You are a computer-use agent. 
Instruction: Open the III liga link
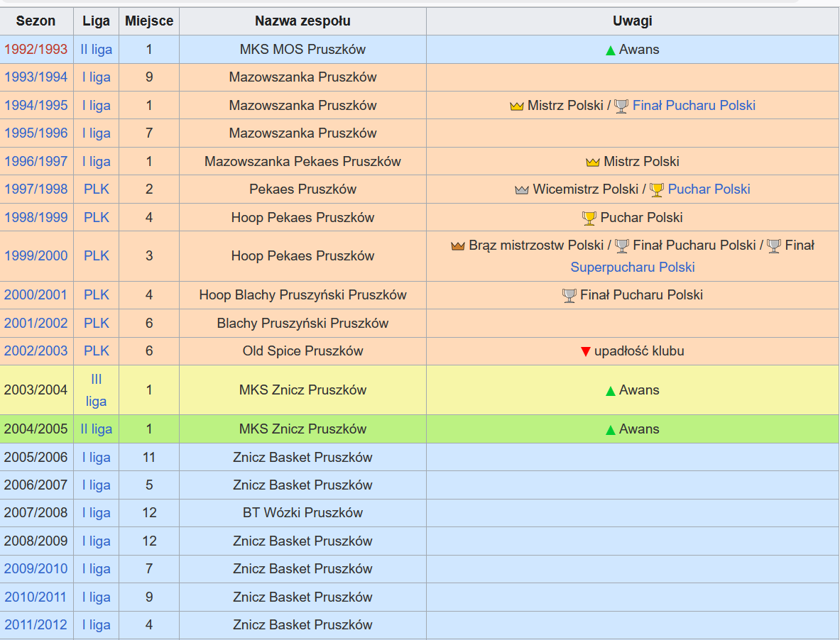coord(96,390)
